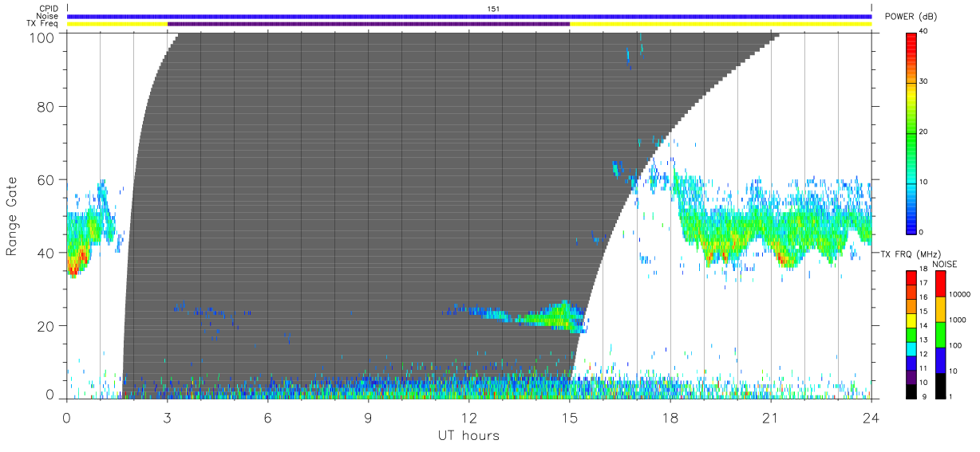980x452 pixels.
Task: Click the 80 tick label on the Range Gate axis
Action: click(46, 106)
